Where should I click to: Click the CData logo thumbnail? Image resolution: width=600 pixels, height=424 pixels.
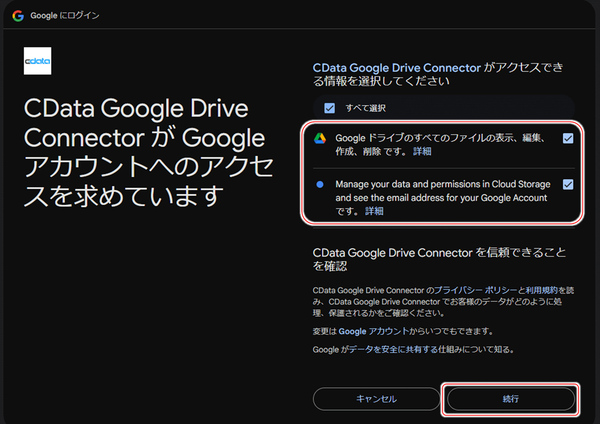coord(37,63)
